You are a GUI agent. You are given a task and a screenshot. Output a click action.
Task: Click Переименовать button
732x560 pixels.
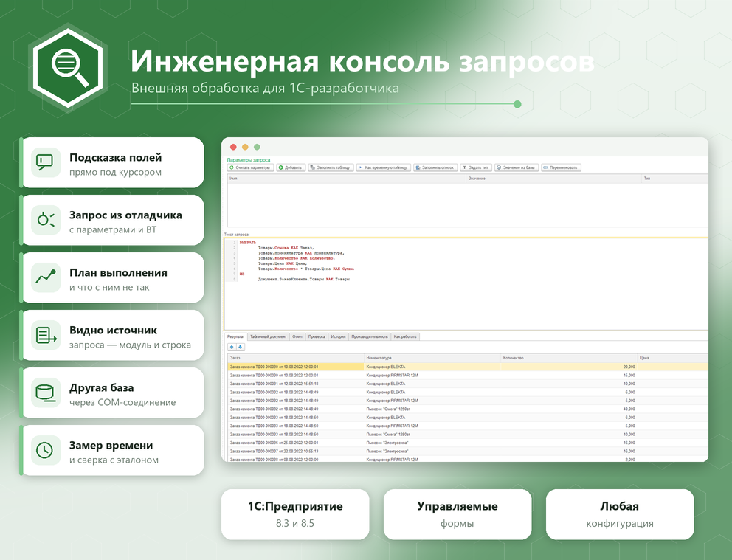561,167
